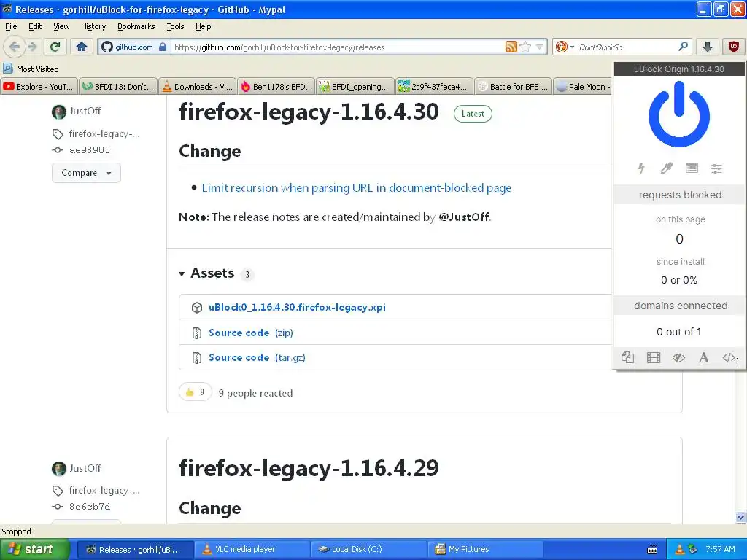Open the firefox-legacy-1.16.4.29 release title
Viewport: 747px width, 560px height.
pos(309,468)
